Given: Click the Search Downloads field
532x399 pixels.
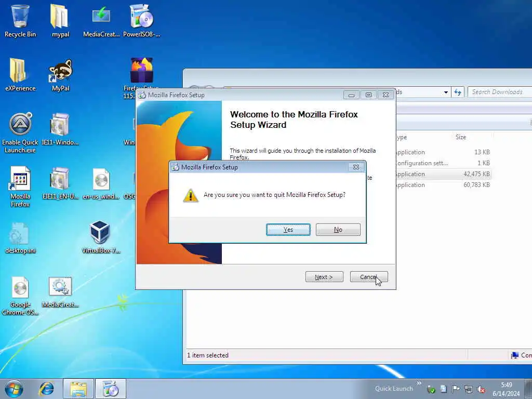Looking at the screenshot, I should [x=500, y=92].
